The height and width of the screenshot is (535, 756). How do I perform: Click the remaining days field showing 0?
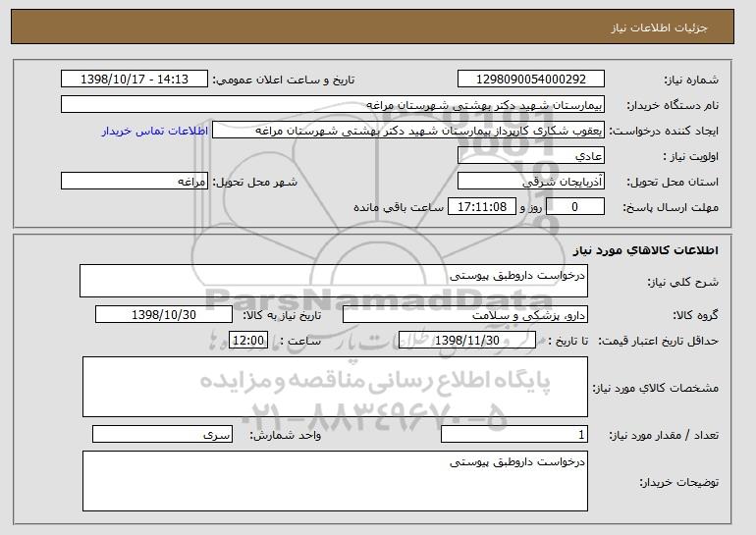tap(574, 207)
